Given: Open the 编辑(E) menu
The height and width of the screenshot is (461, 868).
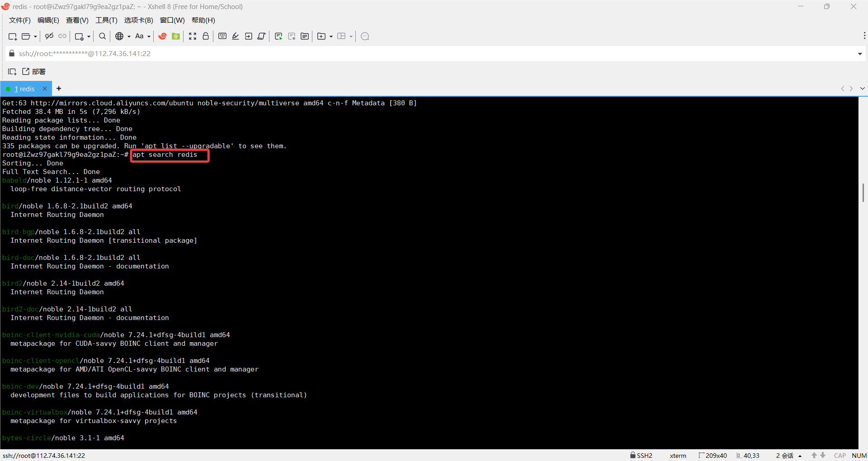Looking at the screenshot, I should [x=48, y=20].
